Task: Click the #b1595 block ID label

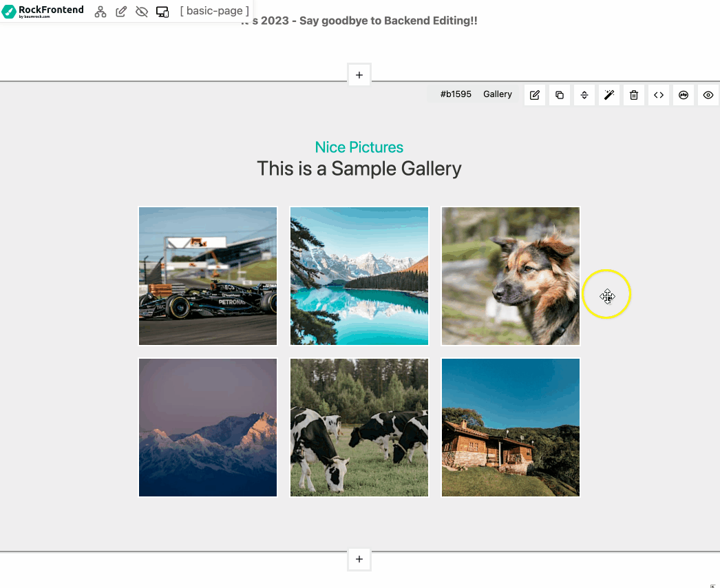Action: tap(456, 94)
